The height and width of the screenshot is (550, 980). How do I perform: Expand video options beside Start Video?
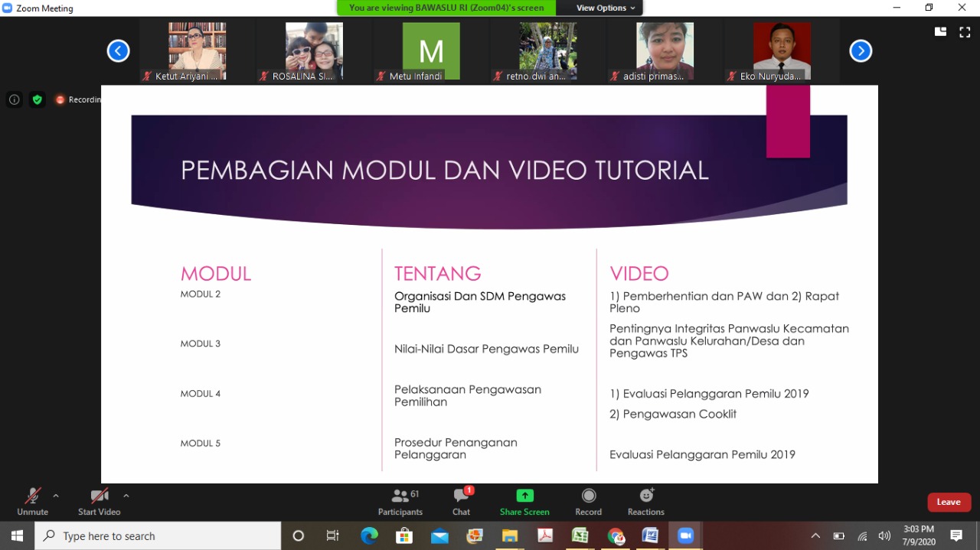pos(126,496)
